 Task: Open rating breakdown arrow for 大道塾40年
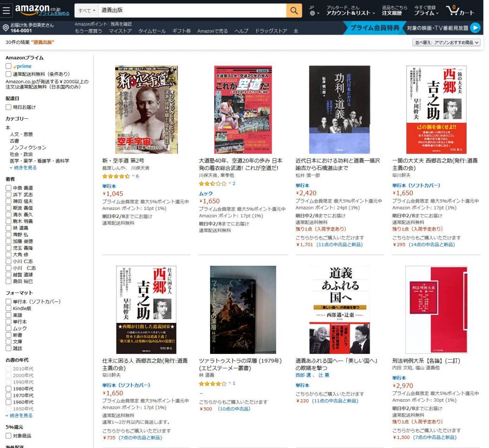230,184
